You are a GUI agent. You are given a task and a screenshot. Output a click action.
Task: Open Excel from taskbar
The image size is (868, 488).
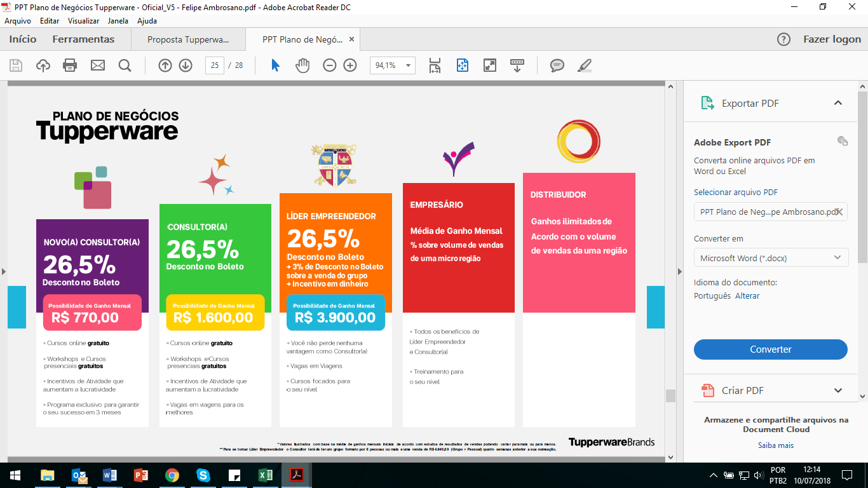click(266, 475)
